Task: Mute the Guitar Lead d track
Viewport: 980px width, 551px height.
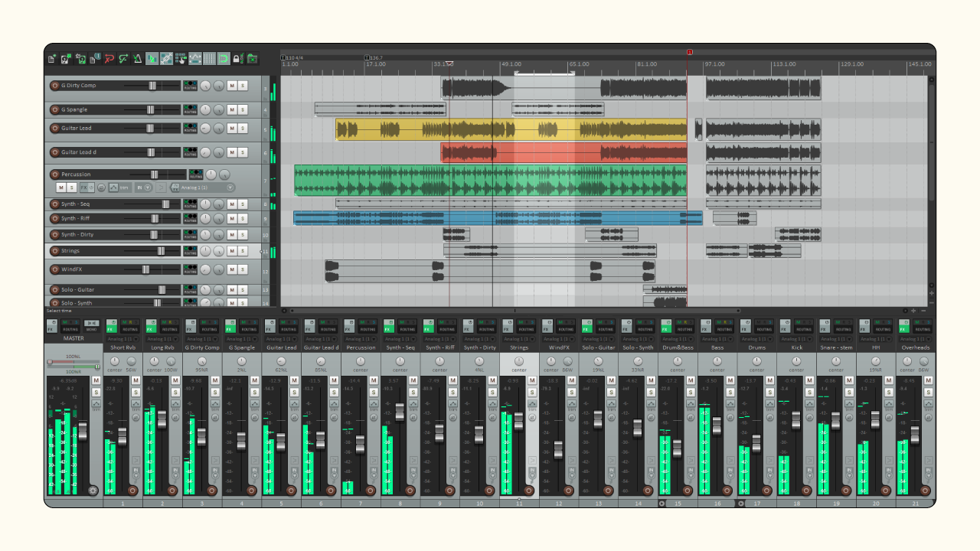Action: point(231,152)
